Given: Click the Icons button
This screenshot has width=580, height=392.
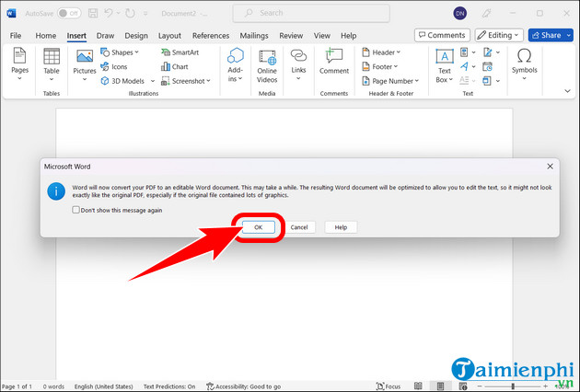Looking at the screenshot, I should tap(114, 66).
